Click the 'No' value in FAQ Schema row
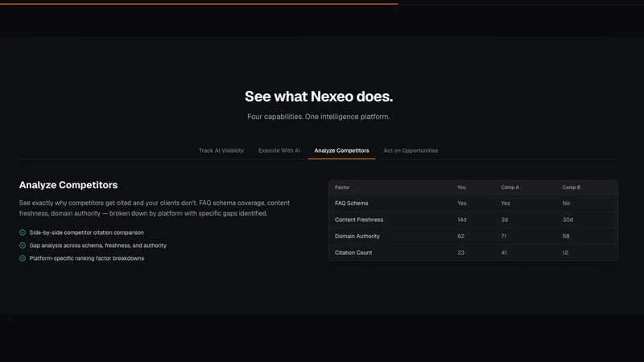644x362 pixels. [566, 204]
